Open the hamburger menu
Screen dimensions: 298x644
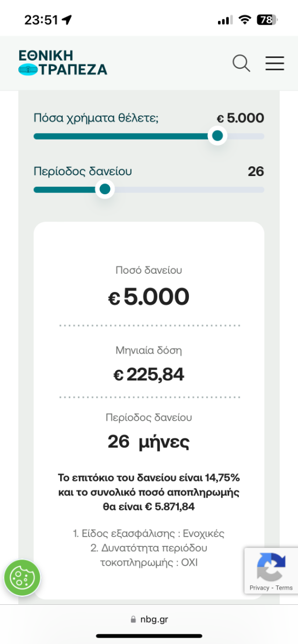(274, 63)
